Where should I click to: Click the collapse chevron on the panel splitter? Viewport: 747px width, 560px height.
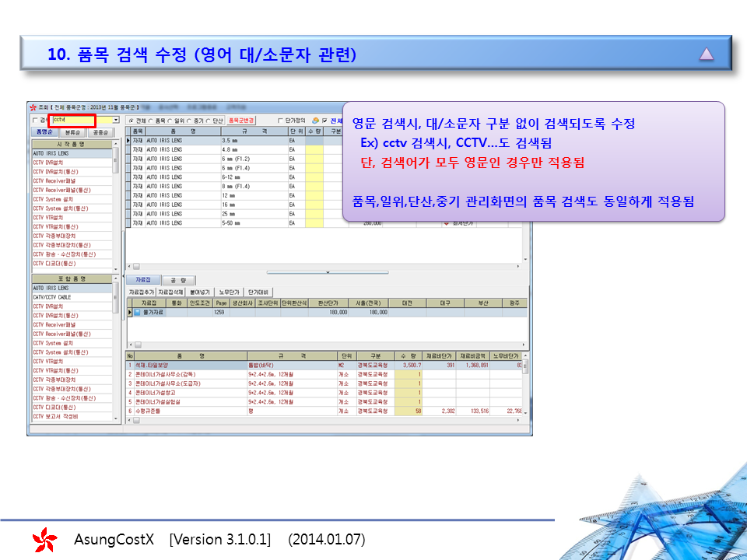(x=328, y=272)
